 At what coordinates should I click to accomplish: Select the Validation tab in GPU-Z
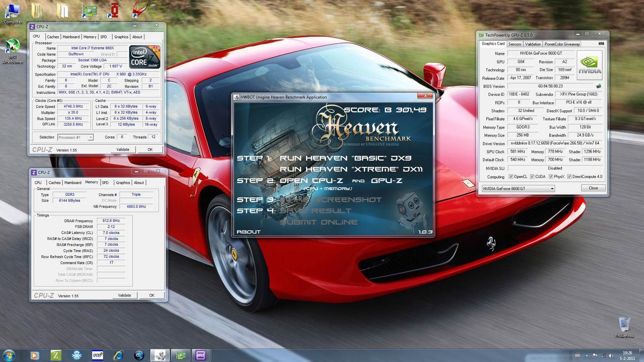tap(533, 44)
